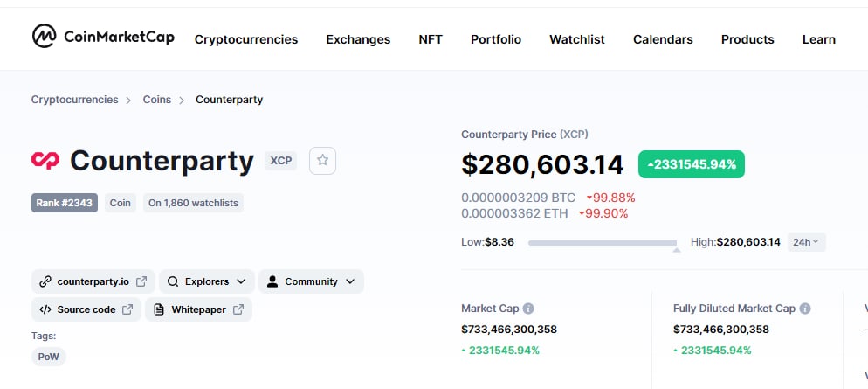Screen dimensions: 868x389
Task: Click Cryptocurrencies breadcrumb link
Action: point(75,100)
